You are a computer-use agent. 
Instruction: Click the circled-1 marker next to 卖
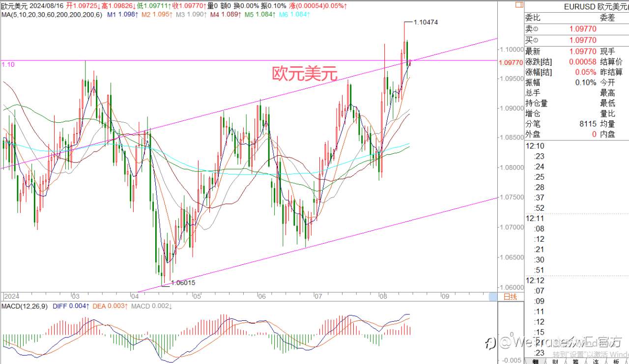tap(537, 29)
